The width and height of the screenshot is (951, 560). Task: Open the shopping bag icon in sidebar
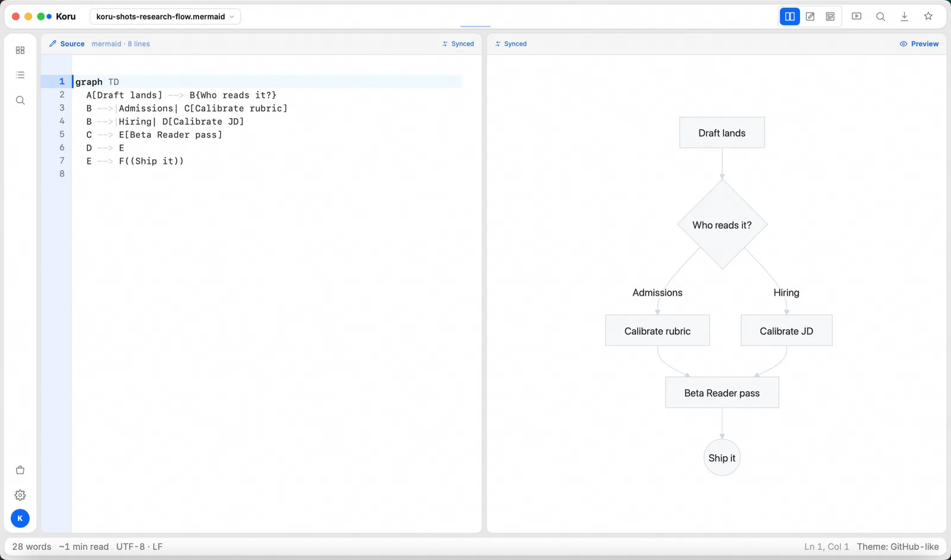point(20,470)
